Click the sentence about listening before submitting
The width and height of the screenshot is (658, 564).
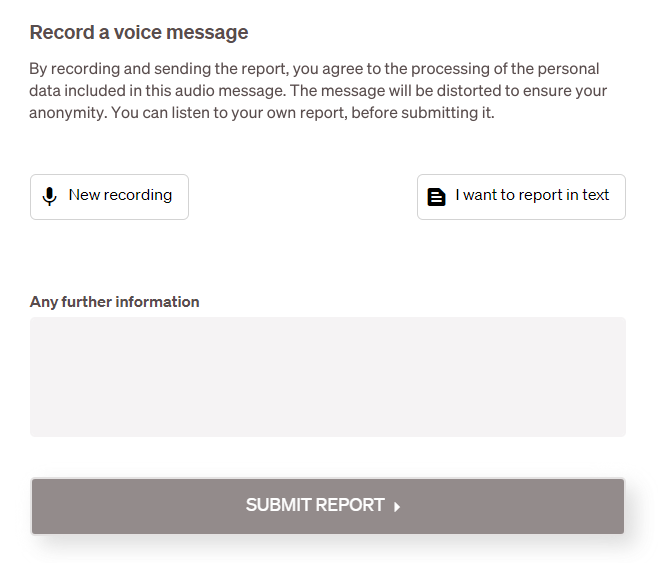303,112
